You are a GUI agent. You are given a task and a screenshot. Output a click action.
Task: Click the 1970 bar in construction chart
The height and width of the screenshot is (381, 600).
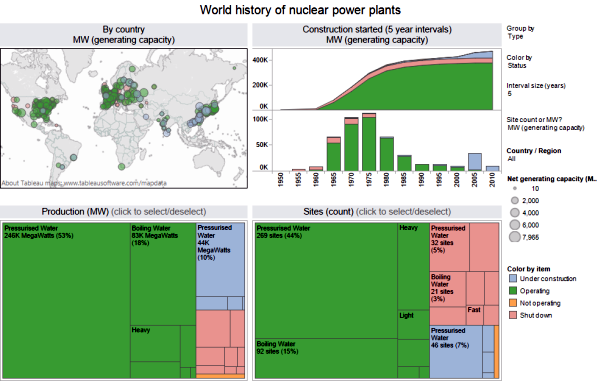click(351, 144)
